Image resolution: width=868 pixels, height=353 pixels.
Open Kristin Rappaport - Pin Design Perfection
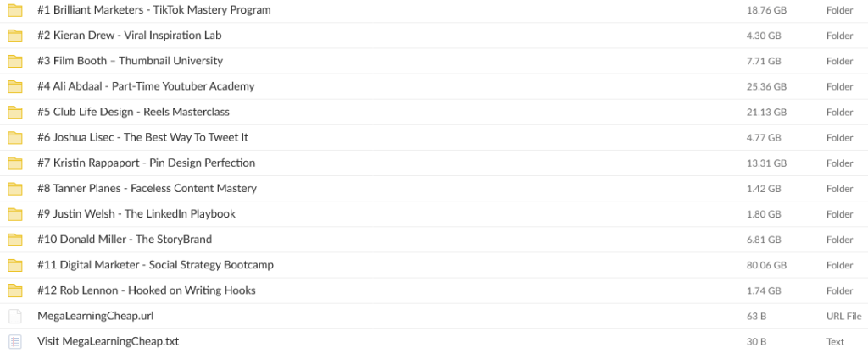[146, 163]
